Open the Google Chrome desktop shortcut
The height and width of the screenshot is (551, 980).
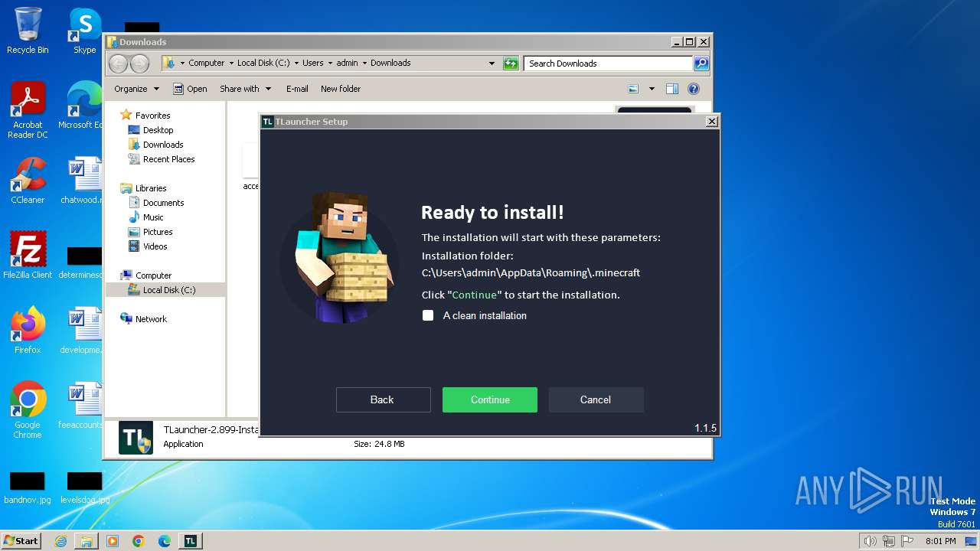(28, 409)
